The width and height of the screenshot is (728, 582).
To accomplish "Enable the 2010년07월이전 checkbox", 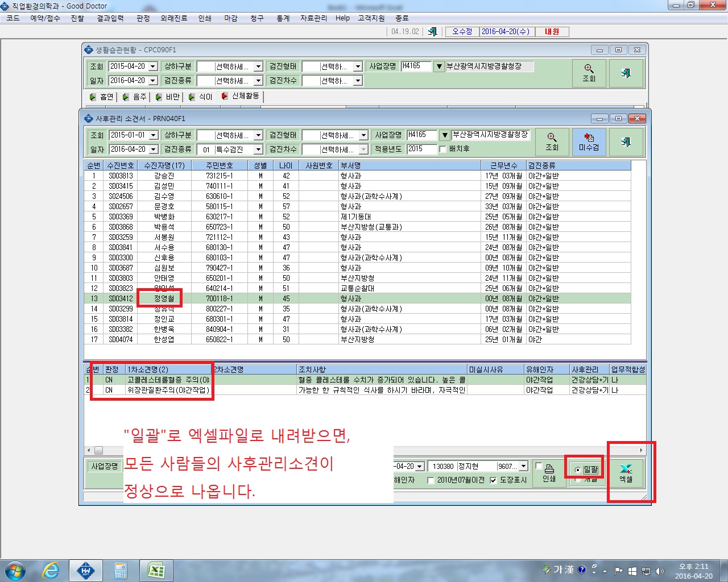I will pyautogui.click(x=431, y=480).
